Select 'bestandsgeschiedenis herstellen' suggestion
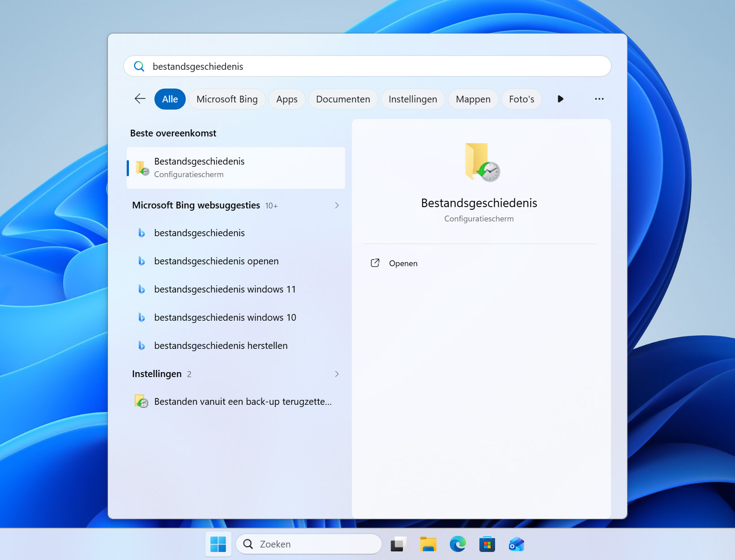The image size is (735, 560). (236, 346)
